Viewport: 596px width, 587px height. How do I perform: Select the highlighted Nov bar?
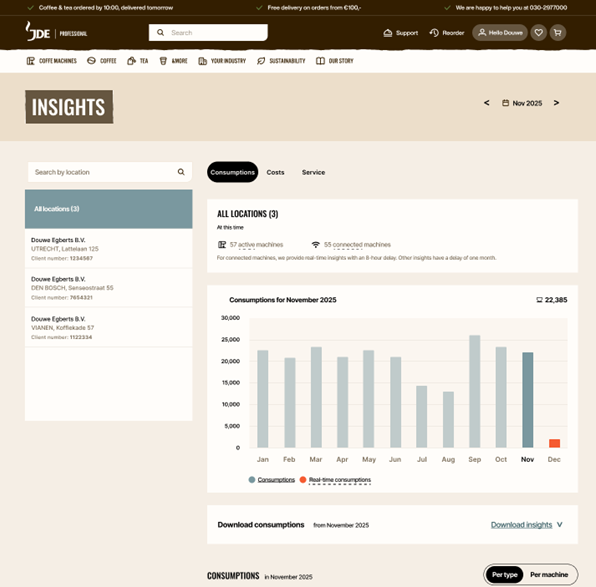(x=528, y=400)
